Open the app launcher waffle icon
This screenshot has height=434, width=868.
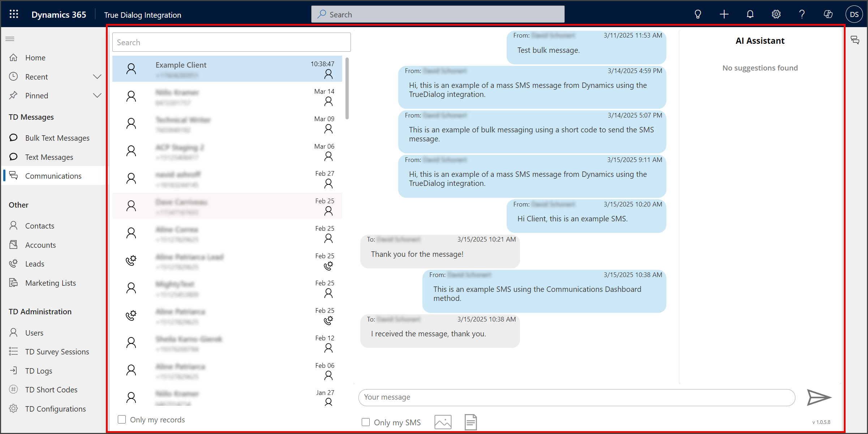14,14
